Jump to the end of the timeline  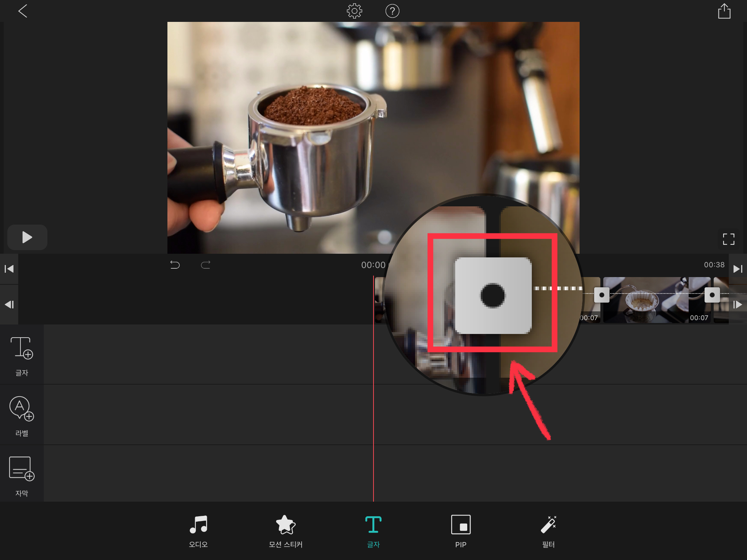pyautogui.click(x=738, y=269)
